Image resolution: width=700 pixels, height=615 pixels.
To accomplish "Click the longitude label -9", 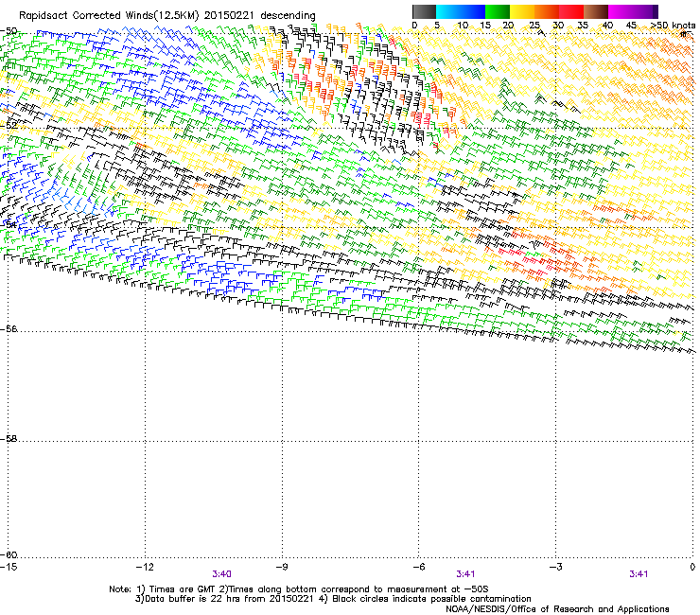I will coord(281,567).
